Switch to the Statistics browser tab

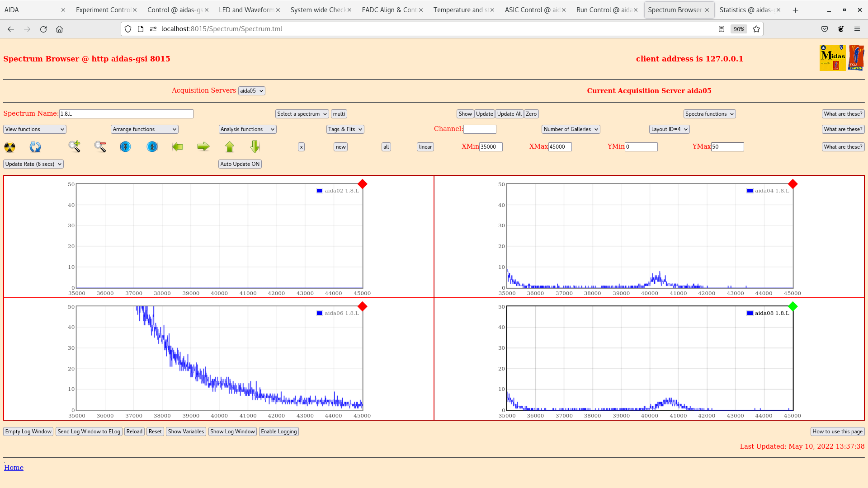(x=747, y=10)
